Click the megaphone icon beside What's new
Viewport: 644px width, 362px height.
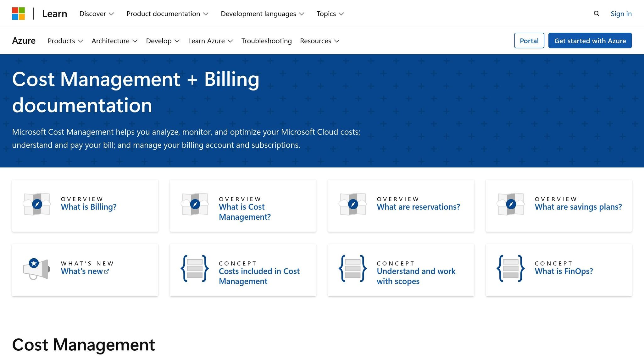[x=36, y=269]
